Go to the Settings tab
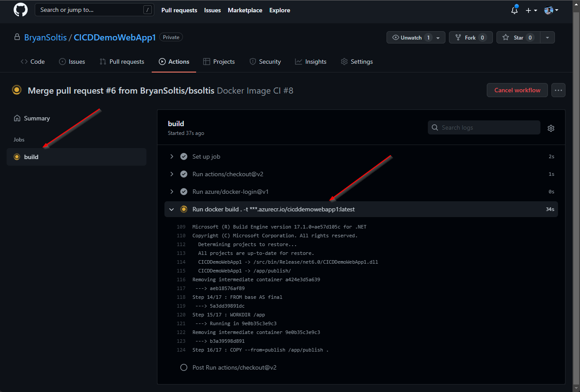Screen dimensions: 580x392 (x=357, y=62)
